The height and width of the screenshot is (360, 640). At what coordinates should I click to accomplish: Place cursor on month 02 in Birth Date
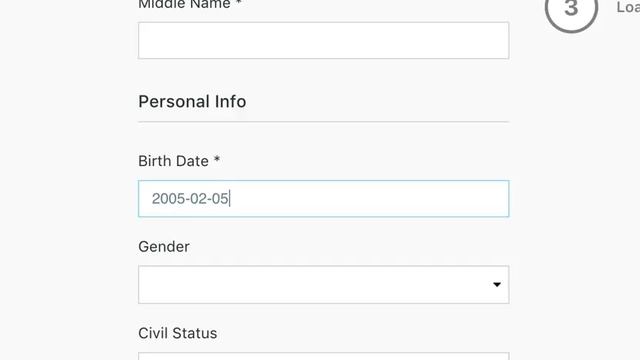coord(199,199)
